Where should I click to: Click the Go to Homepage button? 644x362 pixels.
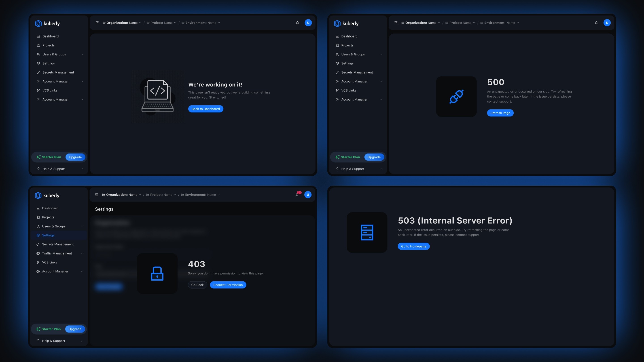pos(413,246)
